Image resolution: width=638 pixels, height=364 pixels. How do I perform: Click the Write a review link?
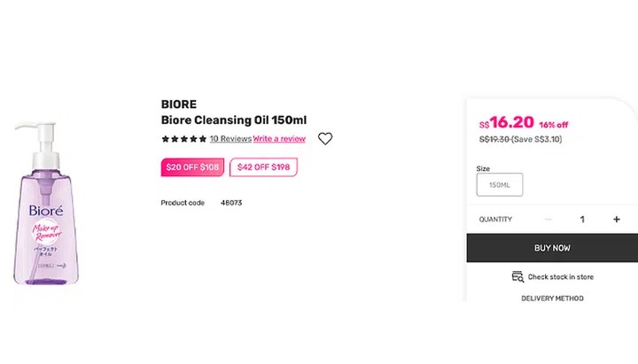coord(279,139)
